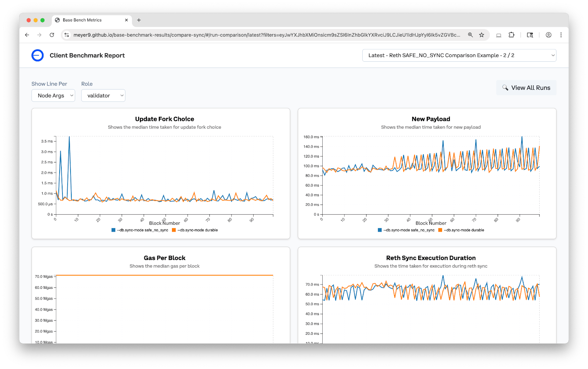Click the Base logo circle icon
This screenshot has height=369, width=588.
pyautogui.click(x=37, y=55)
